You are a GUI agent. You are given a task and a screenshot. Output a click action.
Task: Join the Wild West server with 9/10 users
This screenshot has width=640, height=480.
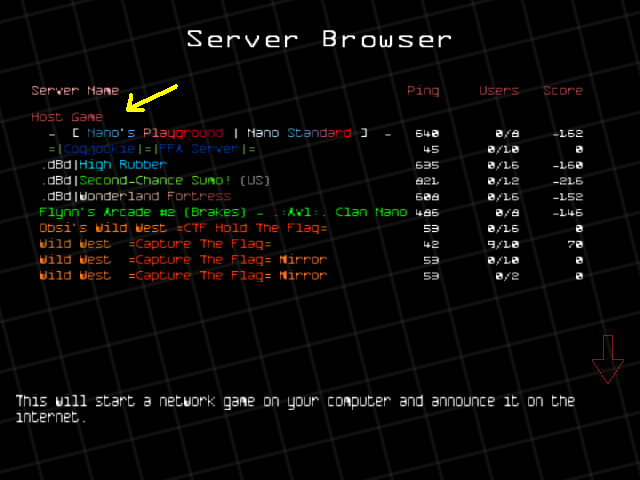point(155,244)
